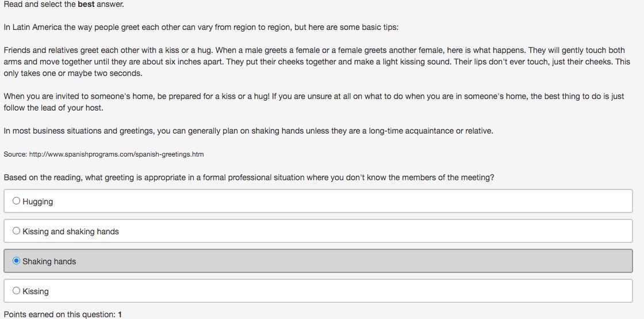
Task: Click the bold word "best" in instructions
Action: coord(86,5)
